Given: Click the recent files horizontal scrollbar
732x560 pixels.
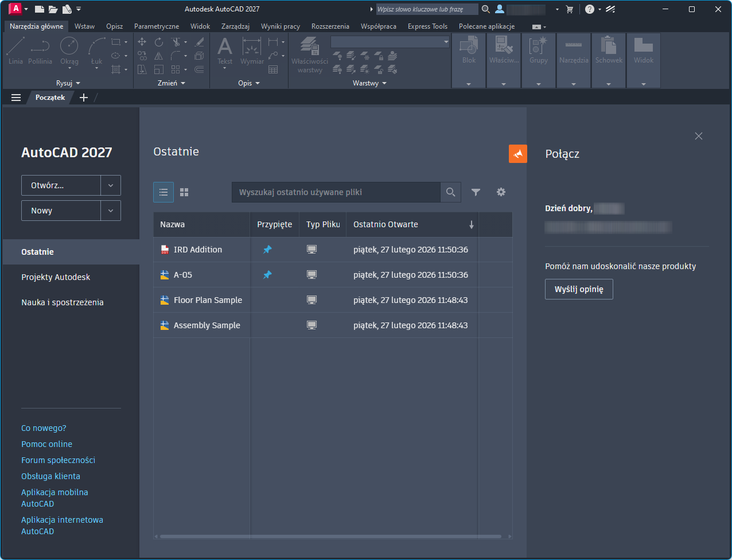Looking at the screenshot, I should click(x=330, y=537).
